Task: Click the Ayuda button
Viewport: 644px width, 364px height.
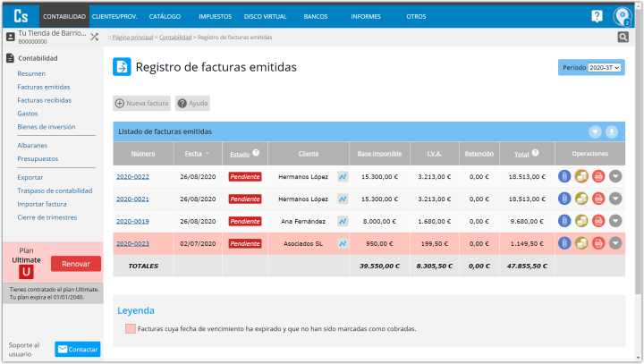Action: 192,103
